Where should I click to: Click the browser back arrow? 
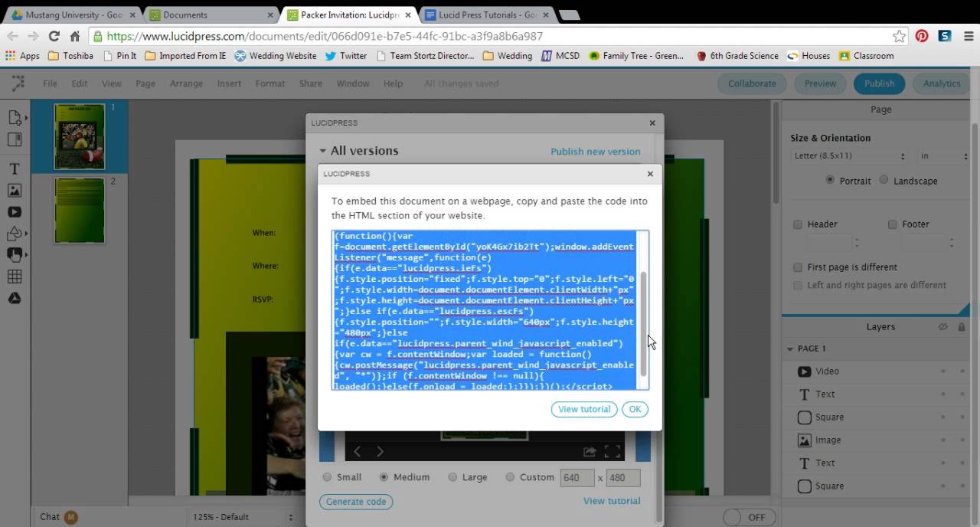click(12, 36)
